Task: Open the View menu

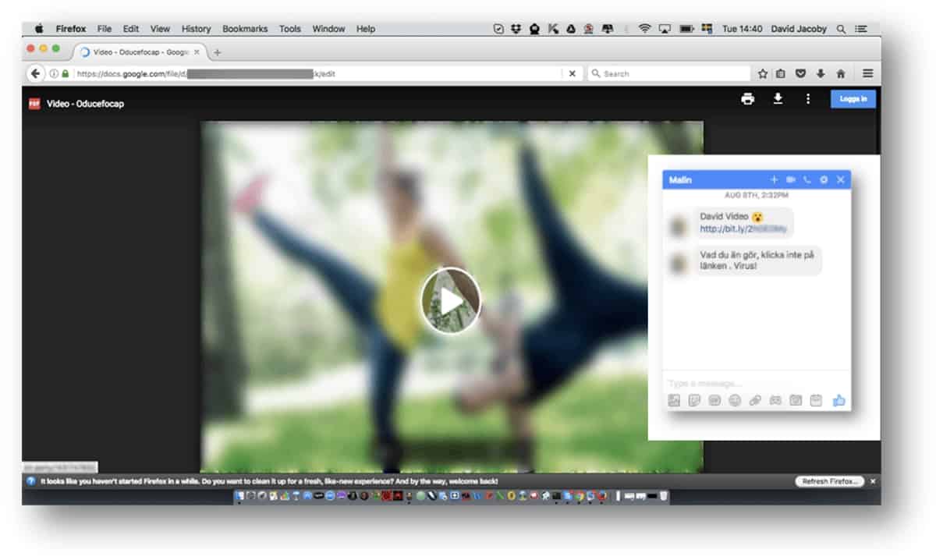Action: coord(160,29)
